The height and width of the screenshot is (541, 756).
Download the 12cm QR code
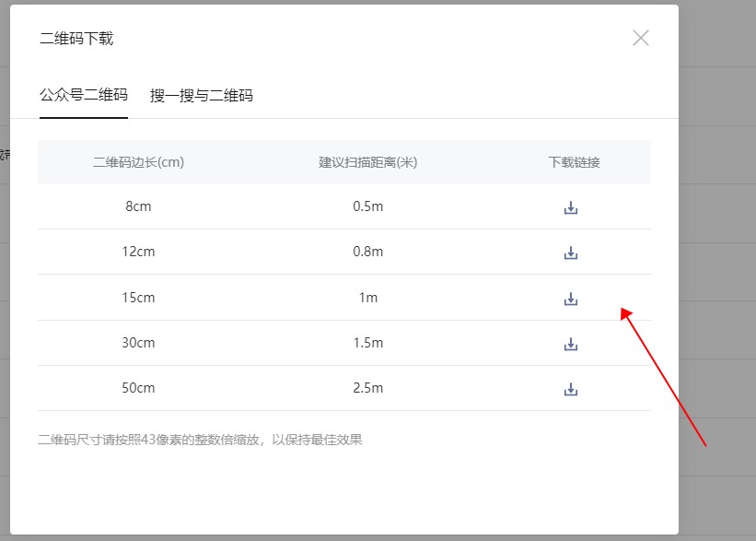coord(571,253)
